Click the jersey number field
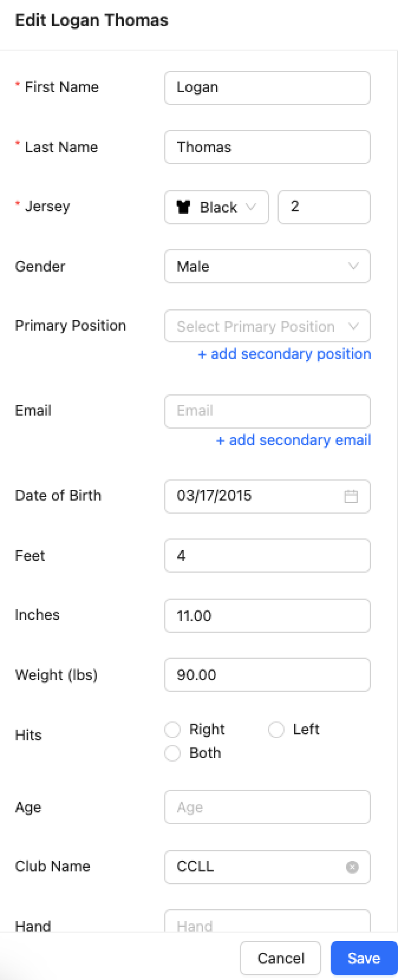 point(324,207)
